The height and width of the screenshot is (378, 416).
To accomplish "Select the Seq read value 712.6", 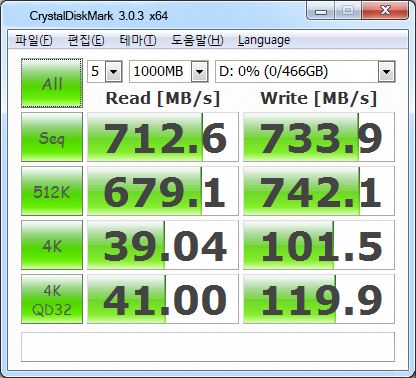I will (x=163, y=137).
